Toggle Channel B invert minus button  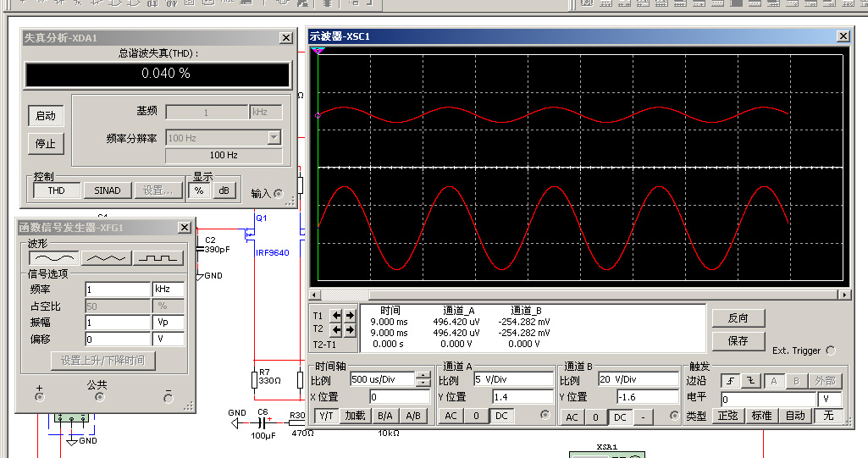[x=644, y=417]
